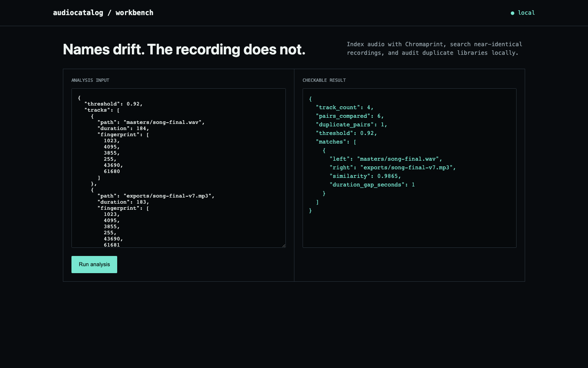Click the exports/song-final-v7.mp3 path line in input

pyautogui.click(x=156, y=196)
